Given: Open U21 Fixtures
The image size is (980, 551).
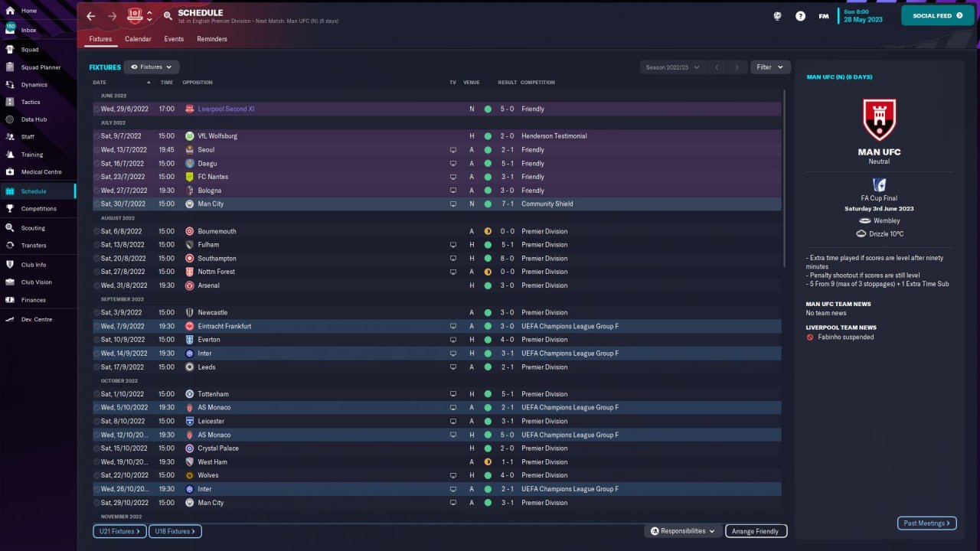Looking at the screenshot, I should coord(121,531).
